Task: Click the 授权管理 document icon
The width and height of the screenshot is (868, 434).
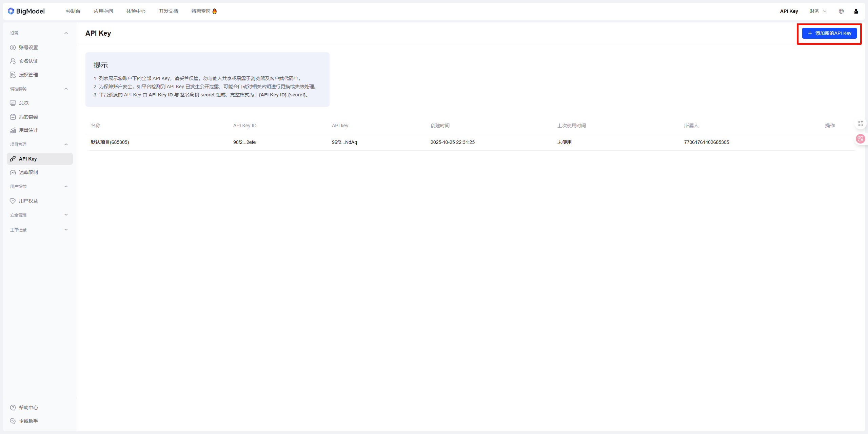Action: coord(13,74)
